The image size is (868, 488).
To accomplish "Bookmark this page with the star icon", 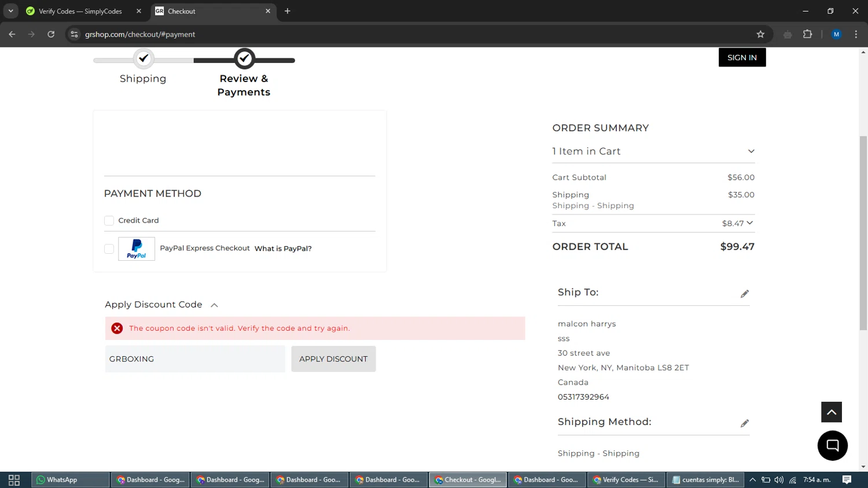I will click(x=760, y=34).
